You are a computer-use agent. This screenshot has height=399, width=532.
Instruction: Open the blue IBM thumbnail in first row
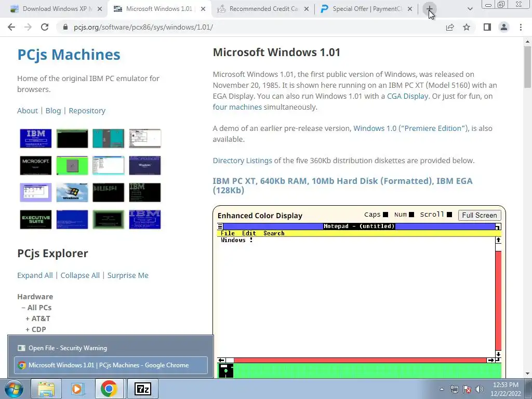tap(36, 138)
